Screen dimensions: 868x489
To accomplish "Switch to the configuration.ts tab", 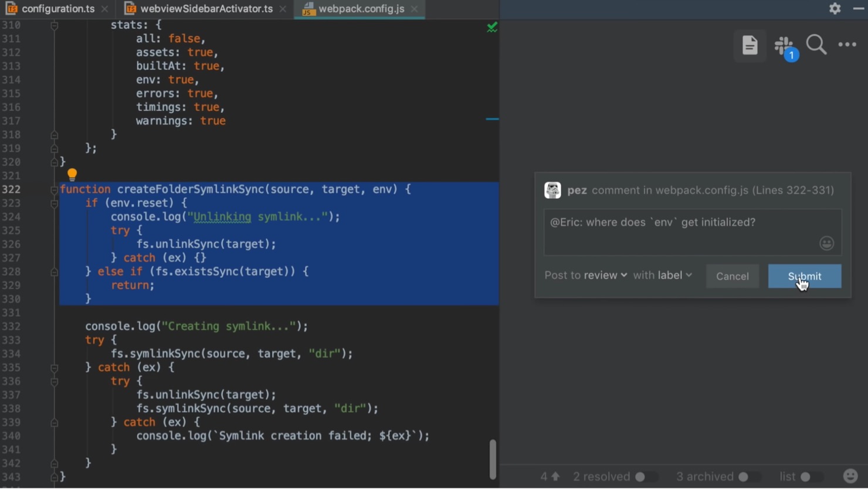I will (57, 9).
